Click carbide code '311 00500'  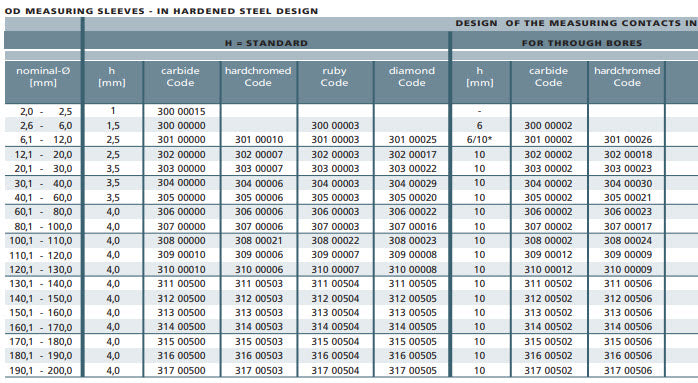pyautogui.click(x=181, y=284)
